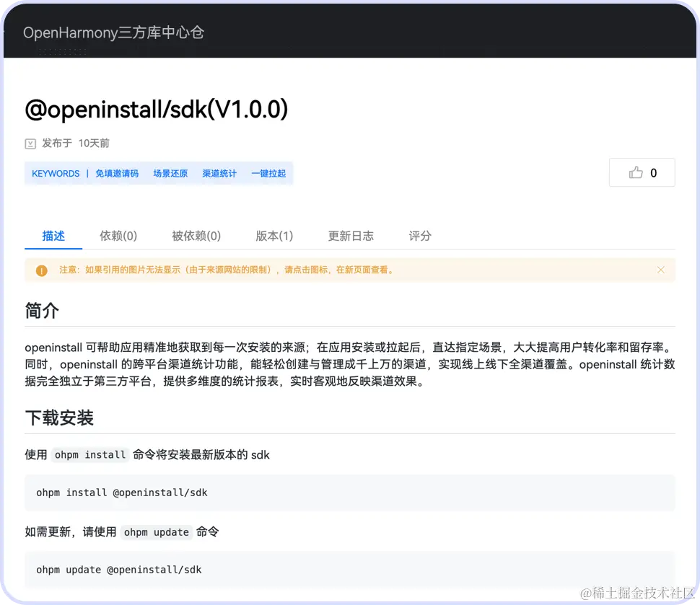Select the 场景还原 keyword tag
Image resolution: width=700 pixels, height=605 pixels.
tap(170, 174)
